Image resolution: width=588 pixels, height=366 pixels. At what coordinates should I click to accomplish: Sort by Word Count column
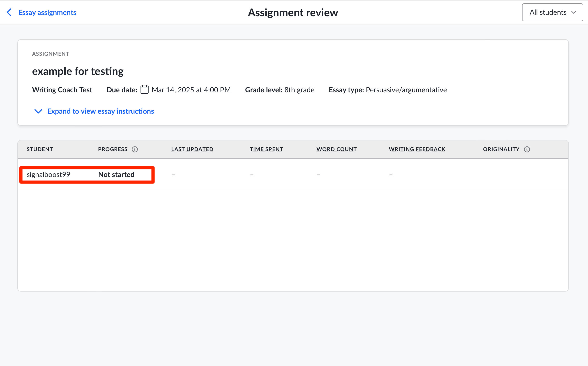[337, 149]
